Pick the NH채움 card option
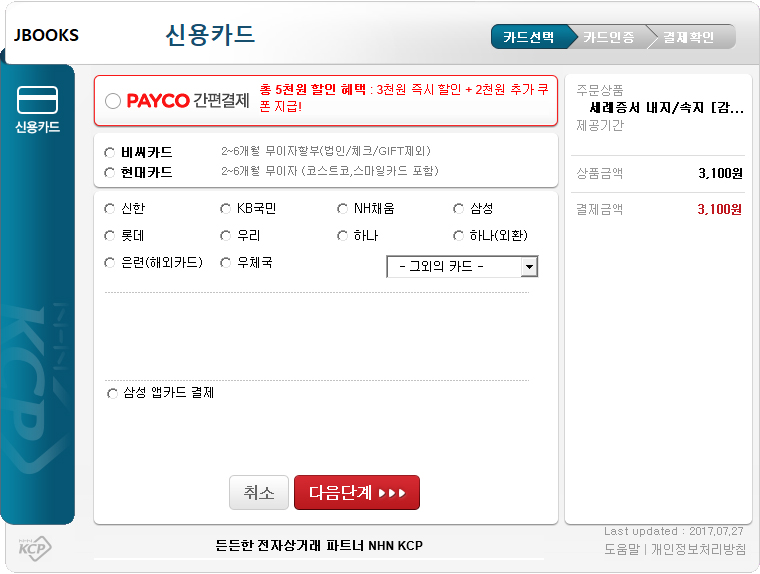This screenshot has width=760, height=574. click(x=342, y=209)
